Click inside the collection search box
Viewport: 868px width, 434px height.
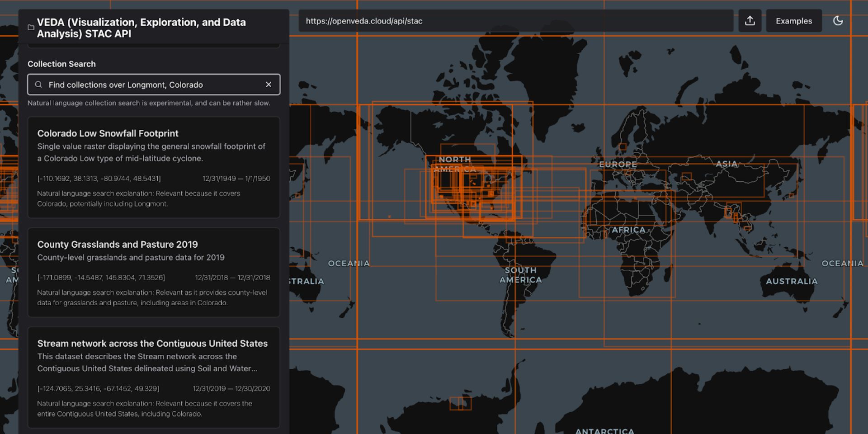click(136, 85)
